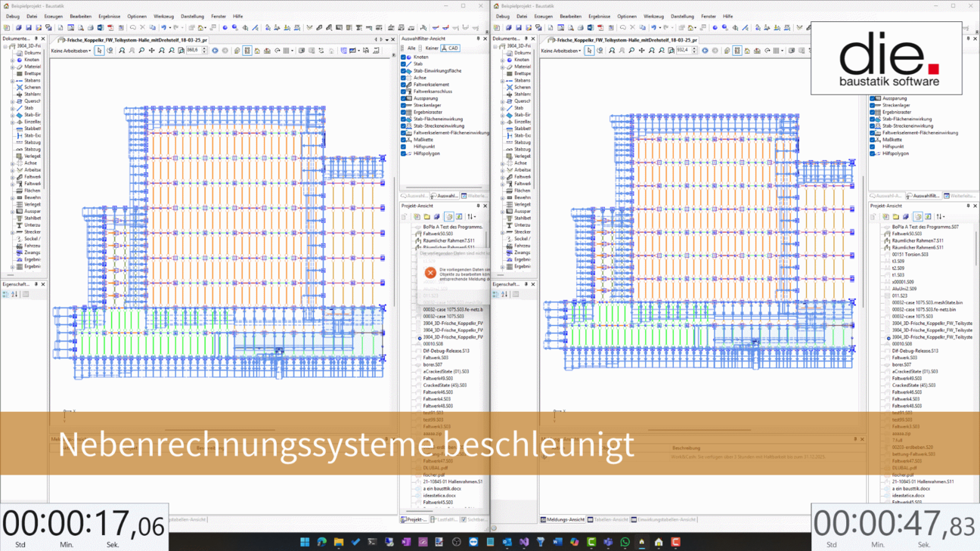Screen dimensions: 980x551
Task: Click the PDF export icon in left toolbar
Action: (110, 28)
